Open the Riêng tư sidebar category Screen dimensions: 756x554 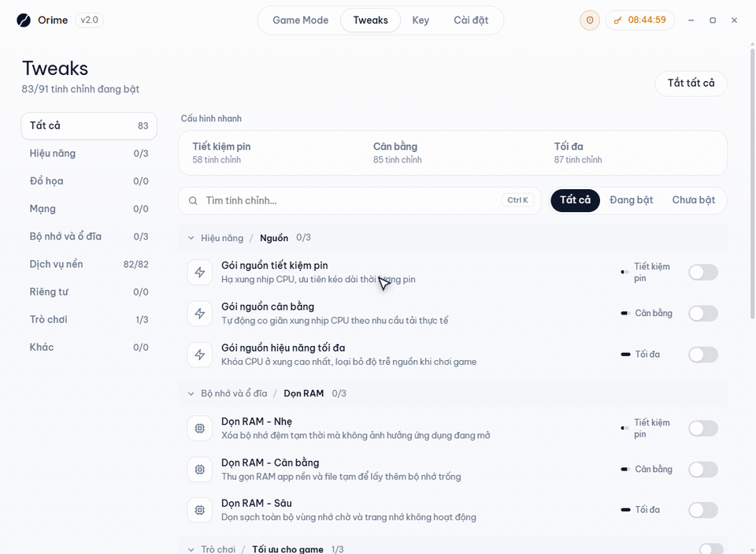coord(89,292)
